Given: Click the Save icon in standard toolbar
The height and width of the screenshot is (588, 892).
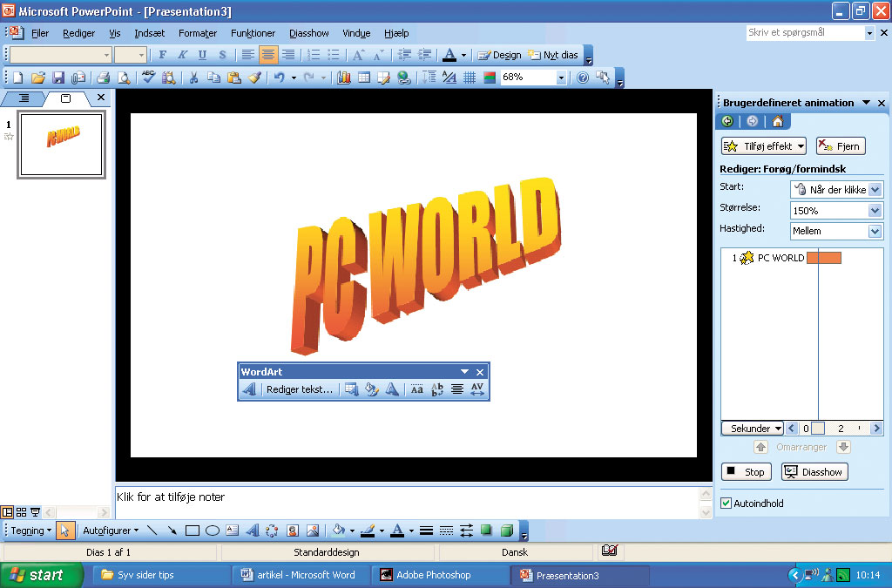Looking at the screenshot, I should click(58, 78).
